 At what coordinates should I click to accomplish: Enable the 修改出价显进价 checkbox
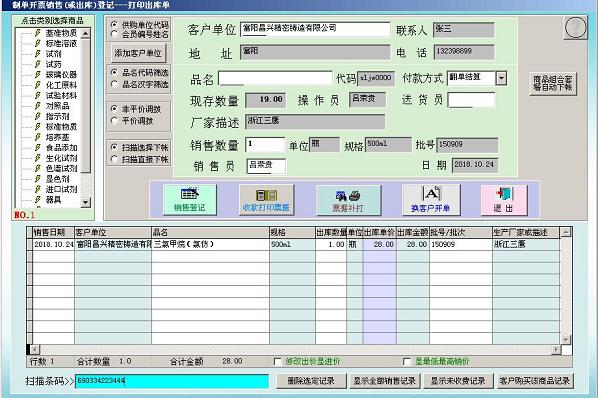click(x=278, y=361)
